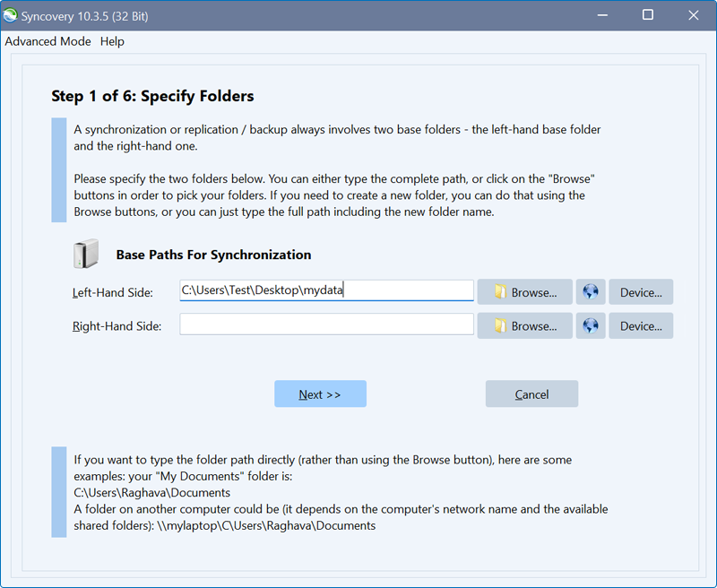Click the 'Right-Hand Side:' label
The height and width of the screenshot is (588, 717).
(117, 326)
